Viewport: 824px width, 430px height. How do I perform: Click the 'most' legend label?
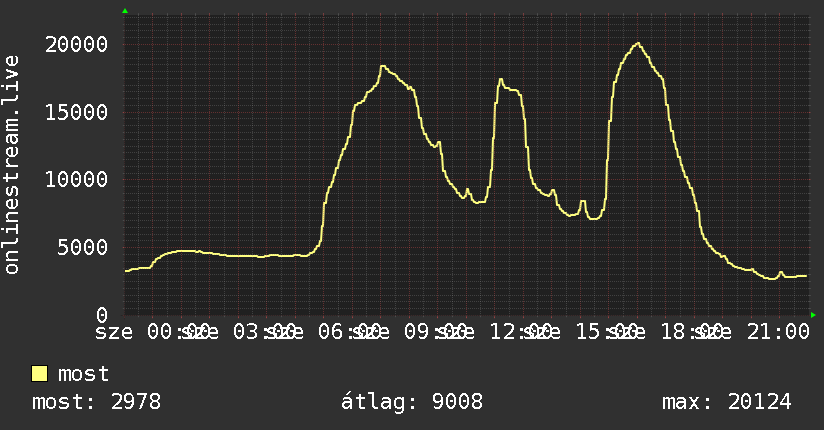click(x=83, y=374)
